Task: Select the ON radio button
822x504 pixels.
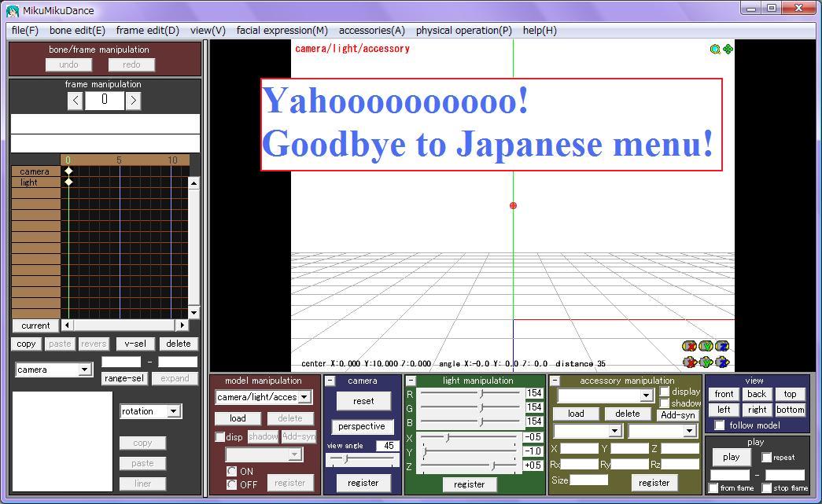Action: (x=232, y=471)
